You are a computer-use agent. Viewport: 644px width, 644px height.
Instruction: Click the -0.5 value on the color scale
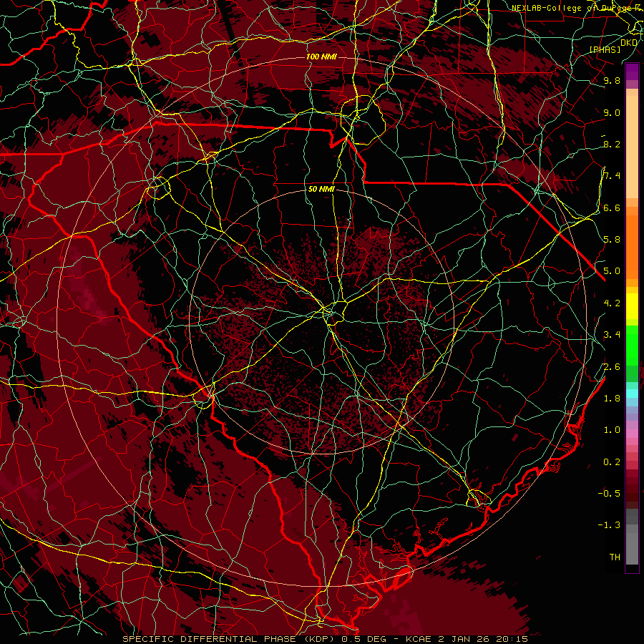point(609,494)
